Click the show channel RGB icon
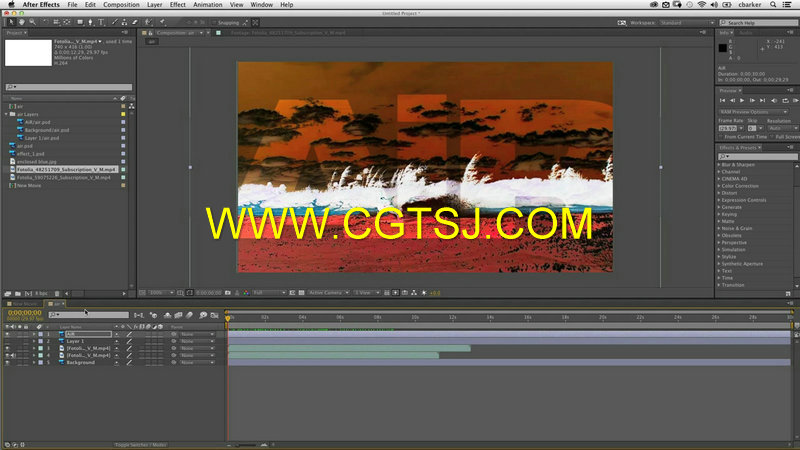 tap(246, 293)
